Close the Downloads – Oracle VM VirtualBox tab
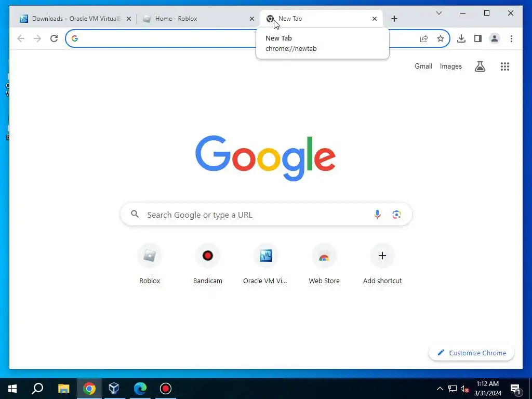Image resolution: width=532 pixels, height=399 pixels. tap(129, 19)
